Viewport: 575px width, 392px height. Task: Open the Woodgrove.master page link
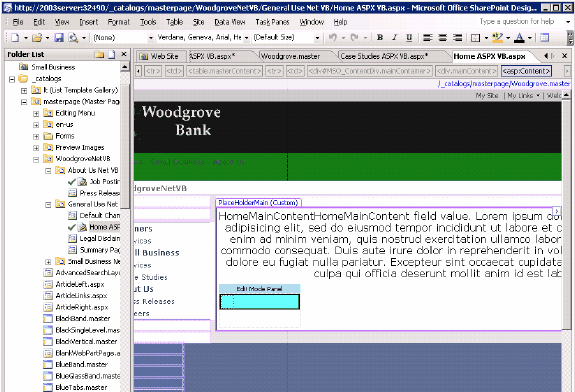pyautogui.click(x=504, y=84)
